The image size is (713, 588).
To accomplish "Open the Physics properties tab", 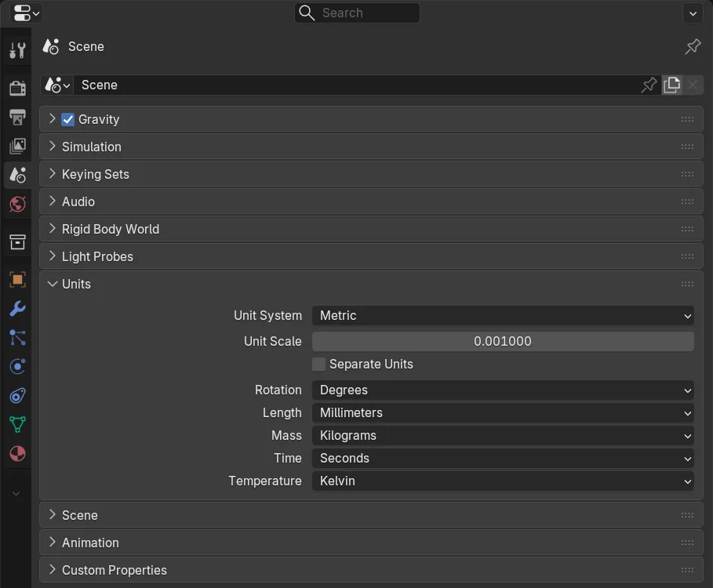I will click(x=17, y=367).
